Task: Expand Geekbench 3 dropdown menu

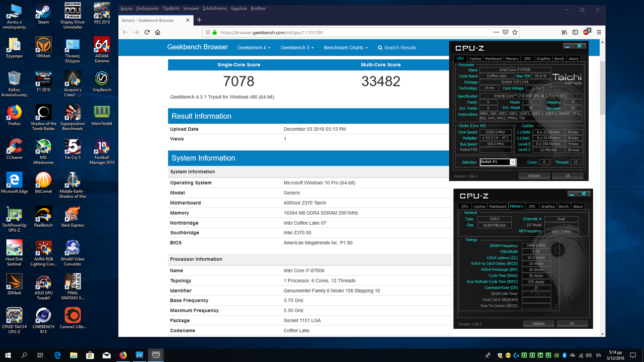Action: click(x=297, y=48)
